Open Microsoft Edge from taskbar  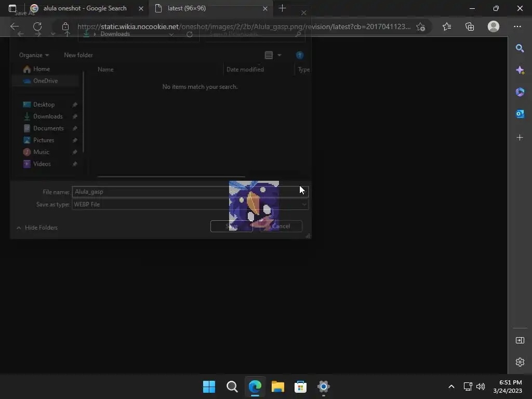click(x=255, y=387)
